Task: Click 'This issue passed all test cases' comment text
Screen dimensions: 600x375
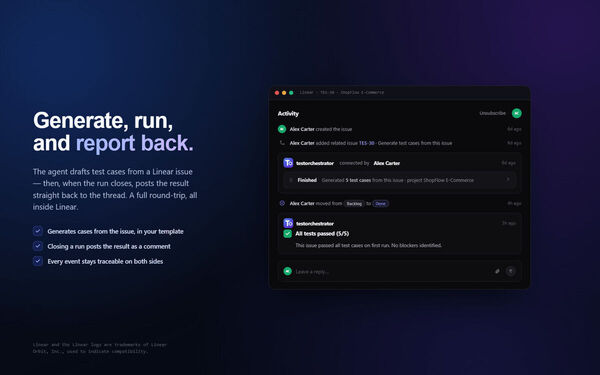Action: tap(368, 245)
